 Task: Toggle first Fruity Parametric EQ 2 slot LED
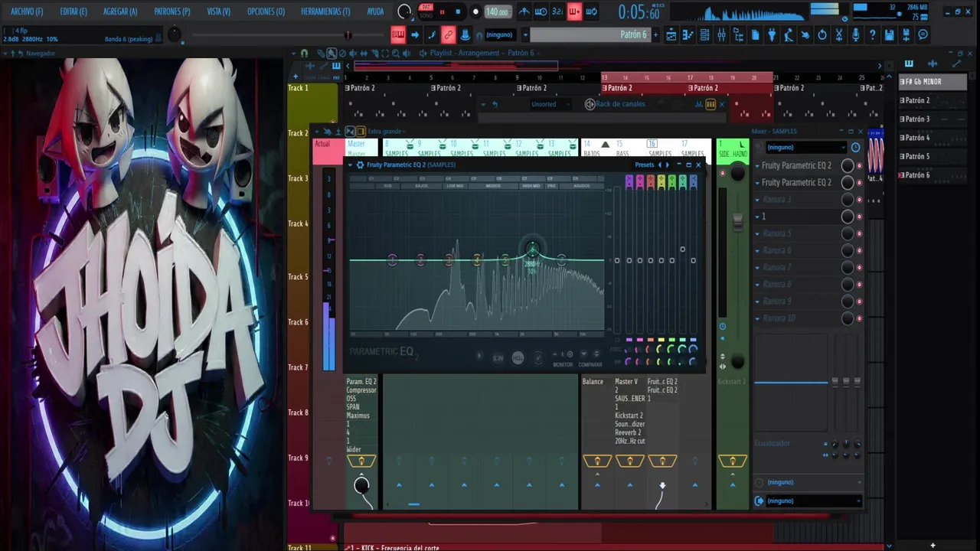point(859,166)
